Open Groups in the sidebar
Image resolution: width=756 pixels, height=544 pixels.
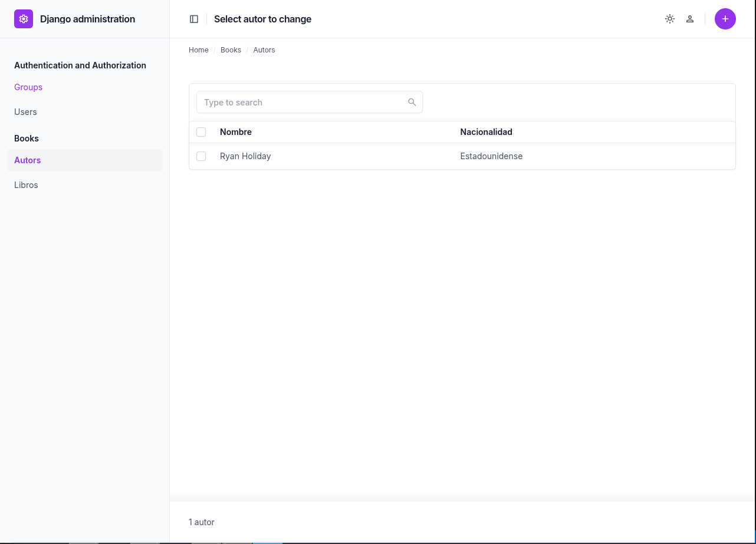click(28, 87)
